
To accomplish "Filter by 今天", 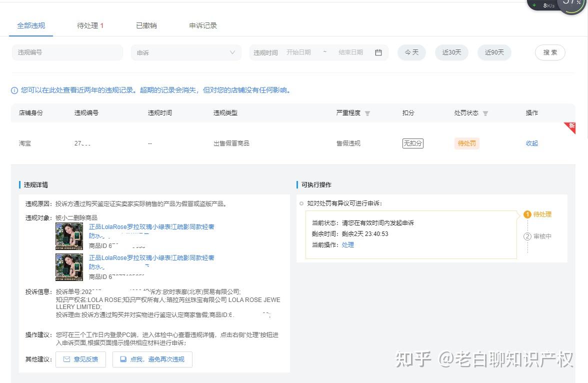I will tap(411, 52).
